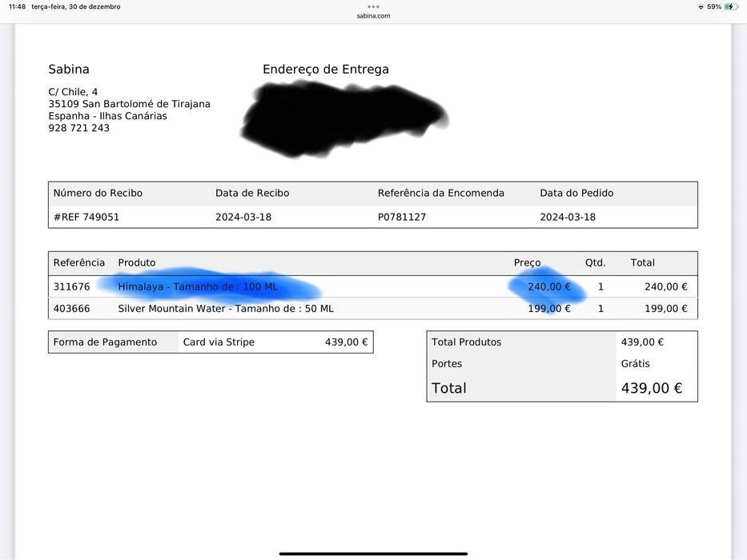Image resolution: width=747 pixels, height=560 pixels.
Task: Click the Data do Pedido header
Action: pos(576,193)
